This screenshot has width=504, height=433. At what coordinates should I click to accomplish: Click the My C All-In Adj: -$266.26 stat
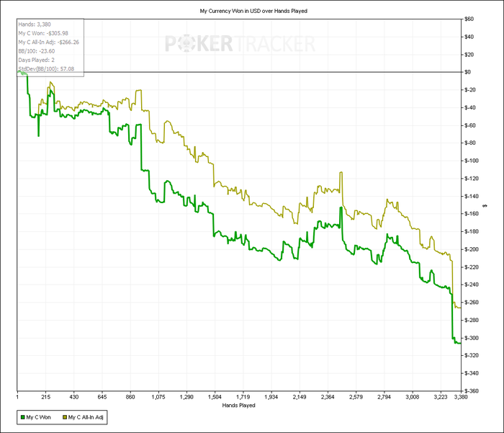[48, 42]
